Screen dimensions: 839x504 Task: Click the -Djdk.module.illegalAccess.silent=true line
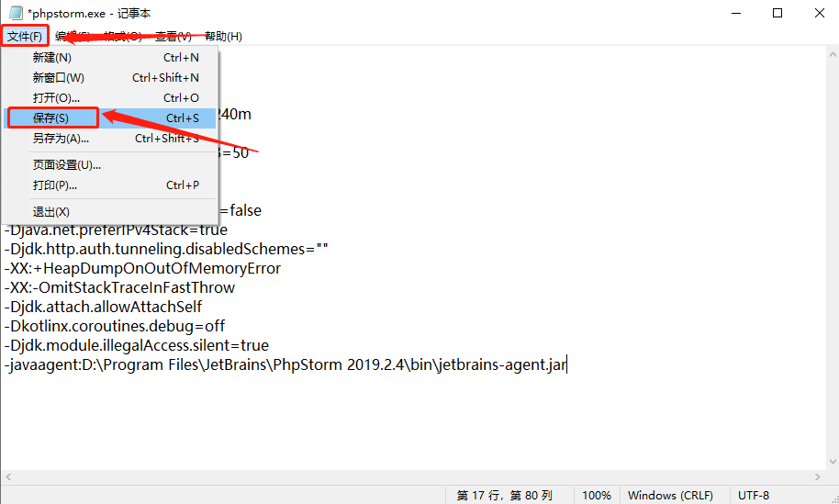[x=137, y=345]
